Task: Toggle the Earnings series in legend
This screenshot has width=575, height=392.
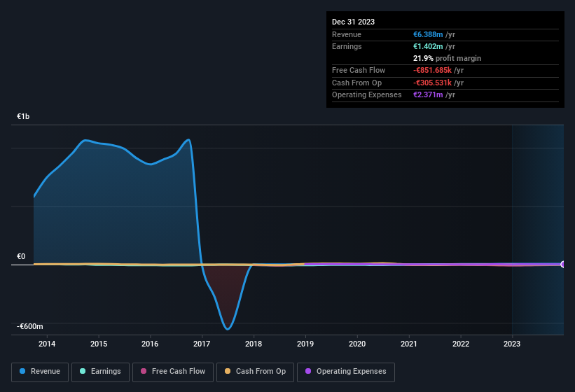Action: (x=100, y=372)
